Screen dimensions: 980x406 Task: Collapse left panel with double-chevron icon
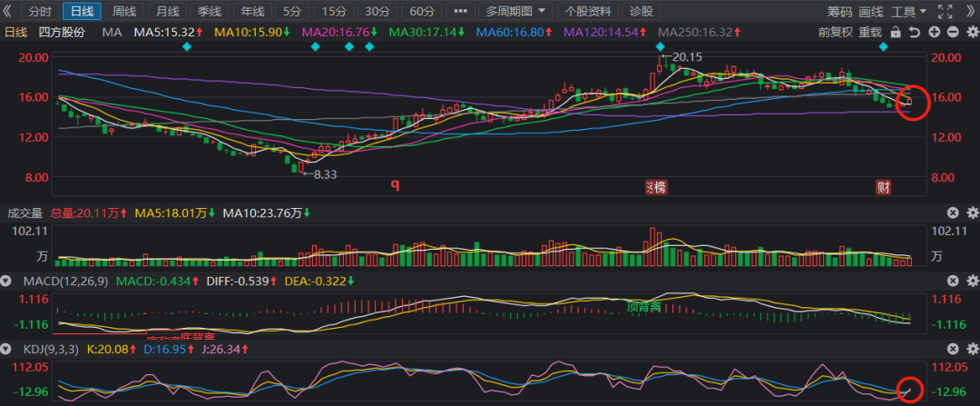9,12
